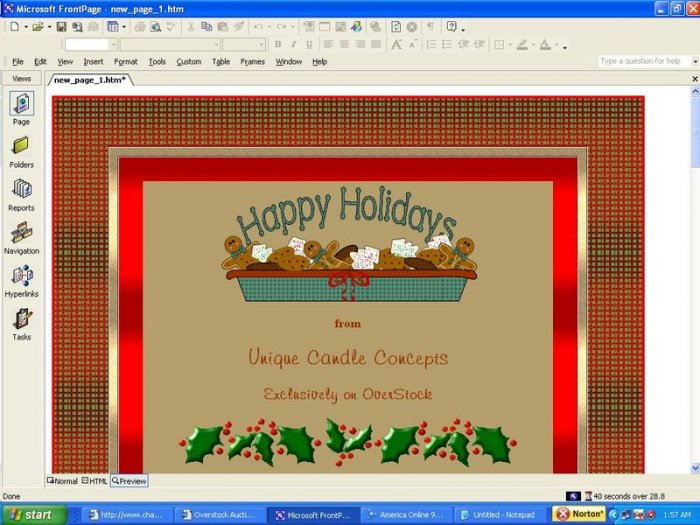Click the Font Color A button

545,44
